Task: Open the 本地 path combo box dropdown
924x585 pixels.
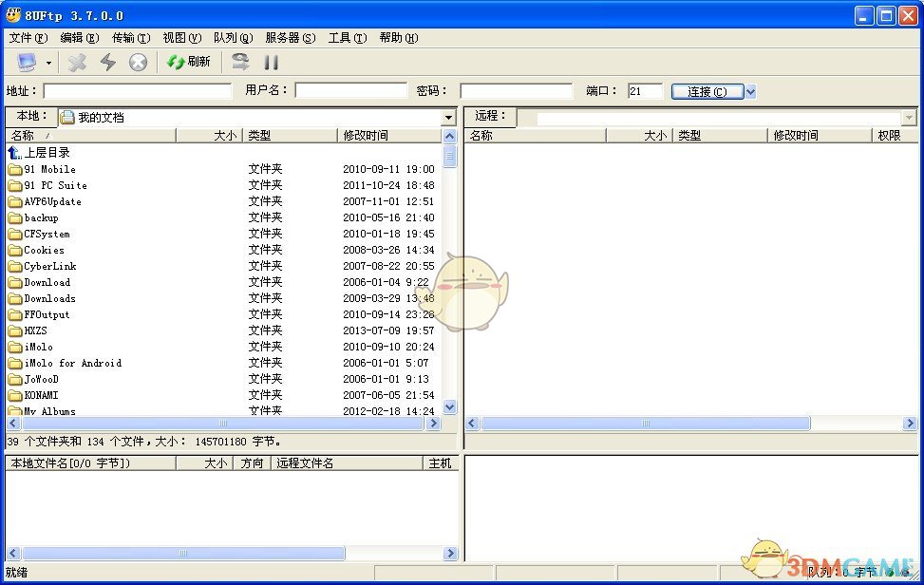Action: 449,116
